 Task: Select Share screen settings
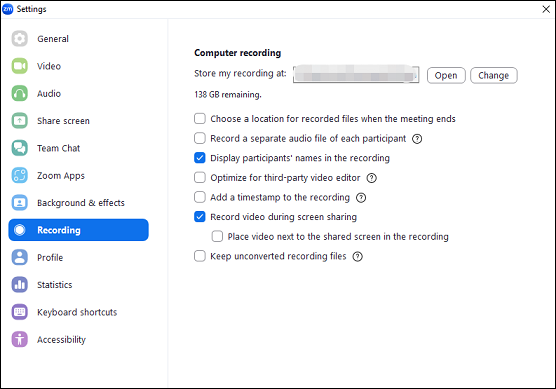pyautogui.click(x=78, y=121)
